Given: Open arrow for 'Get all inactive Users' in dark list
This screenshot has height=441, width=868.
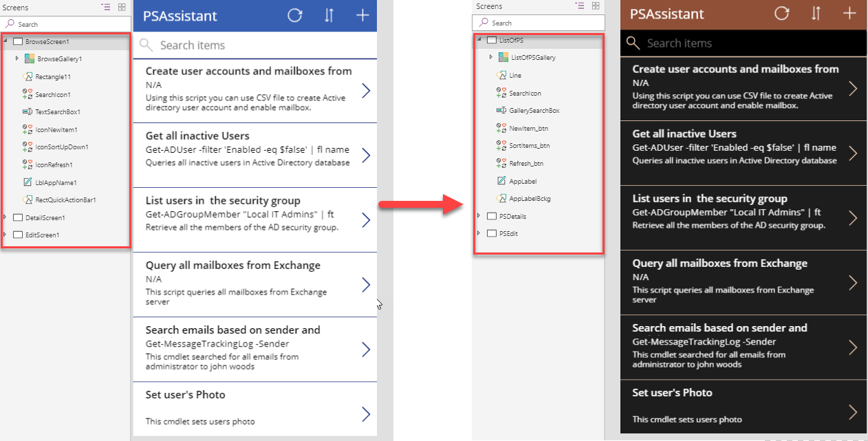Looking at the screenshot, I should coord(853,153).
